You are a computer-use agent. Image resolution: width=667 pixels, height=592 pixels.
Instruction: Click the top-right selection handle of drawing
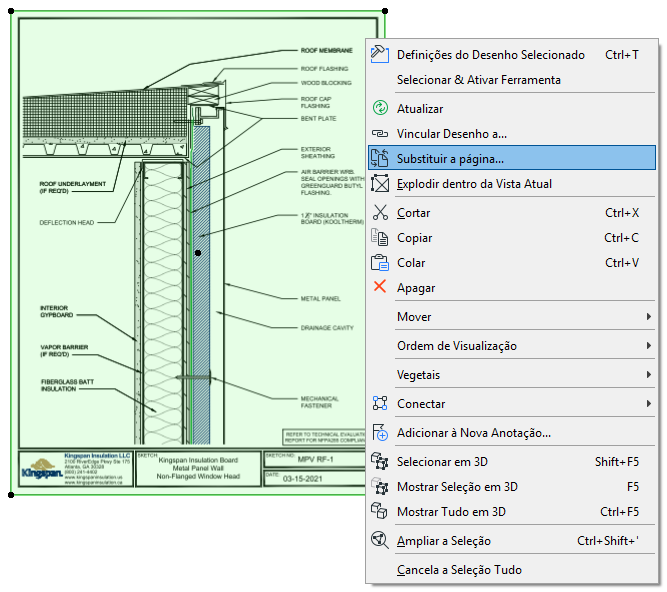click(386, 11)
